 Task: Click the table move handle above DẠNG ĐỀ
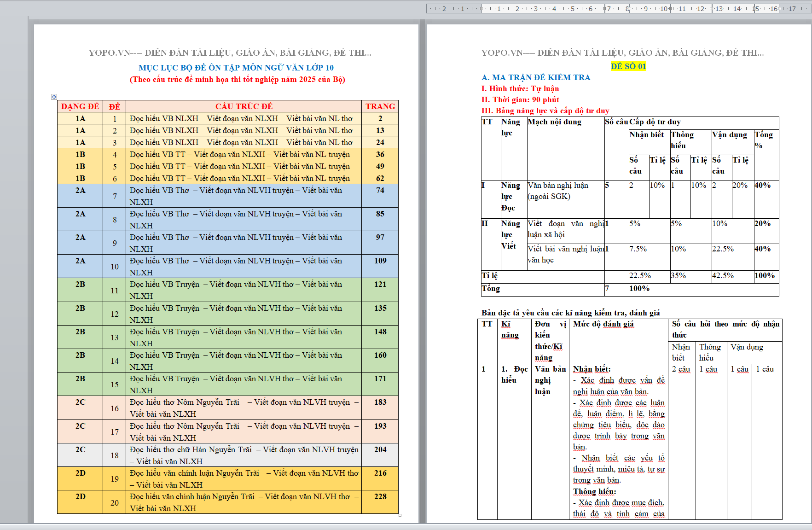tap(54, 97)
